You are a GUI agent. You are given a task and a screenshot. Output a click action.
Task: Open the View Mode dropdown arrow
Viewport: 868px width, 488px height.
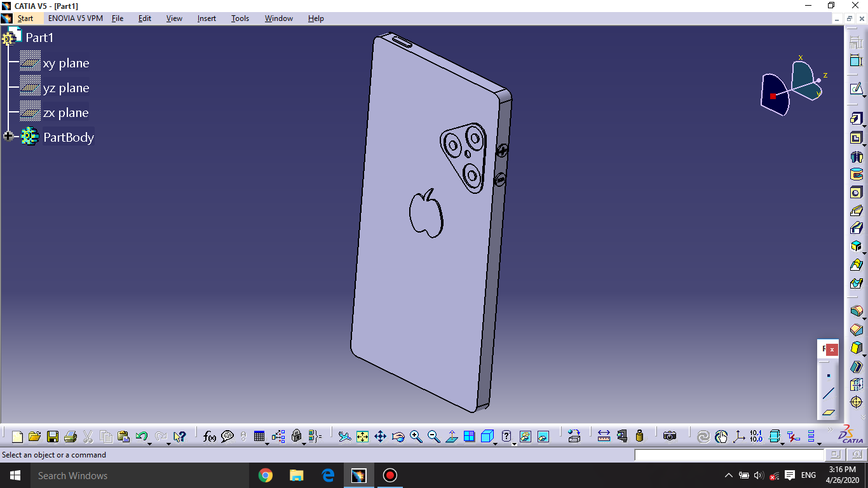[x=514, y=443]
